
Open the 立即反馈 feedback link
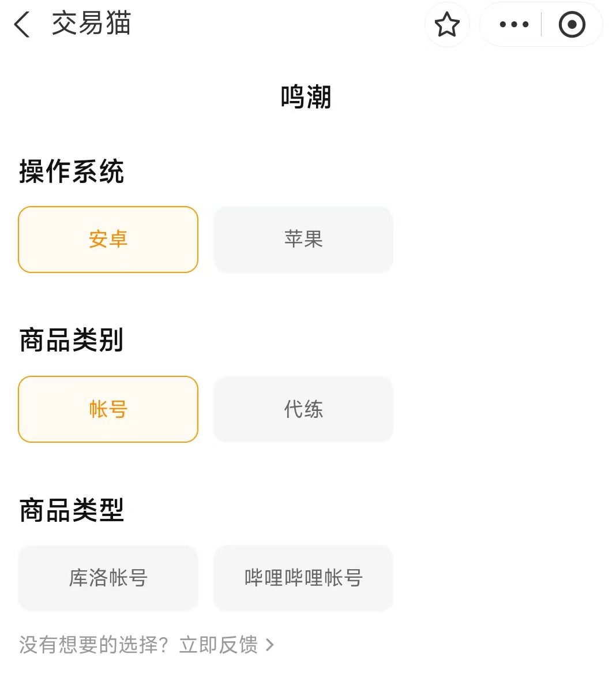(x=219, y=645)
